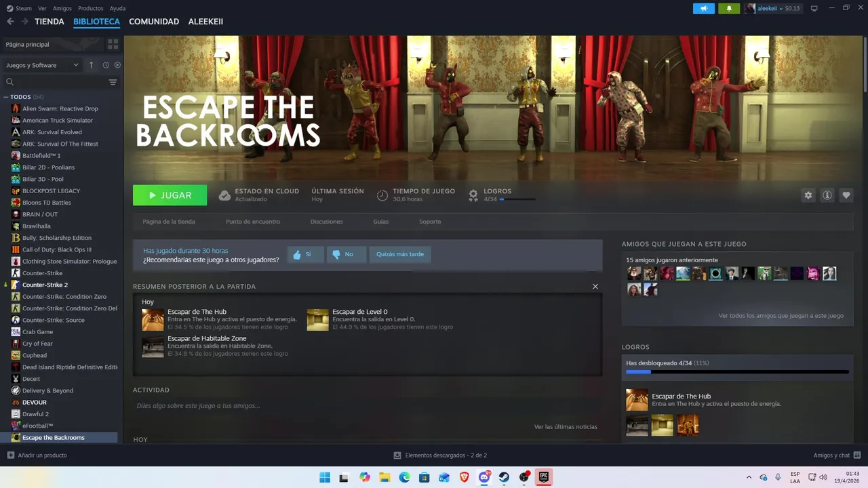The width and height of the screenshot is (868, 488).
Task: Click the Escapar de The Hub achievement icon
Action: (x=153, y=319)
